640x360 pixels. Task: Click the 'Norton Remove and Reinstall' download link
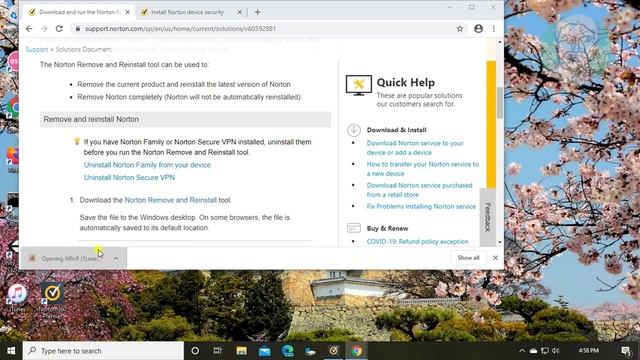pos(171,200)
